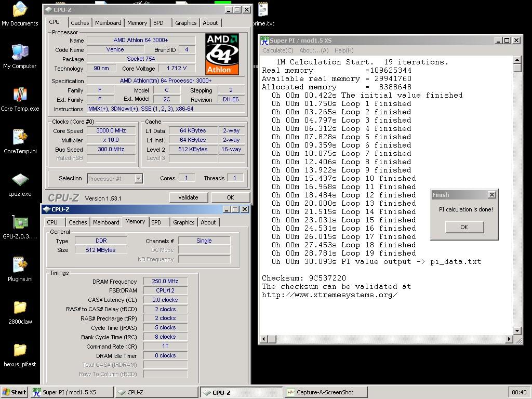The image size is (532, 399).
Task: Open Plugins.ini file icon
Action: coord(20,270)
